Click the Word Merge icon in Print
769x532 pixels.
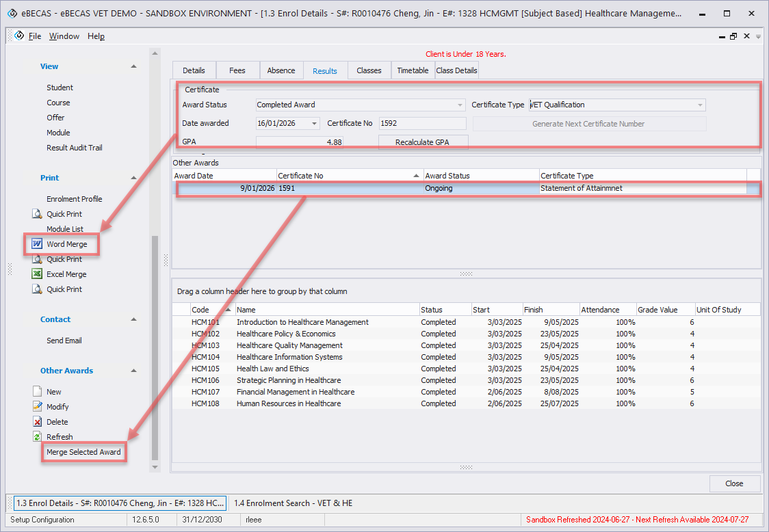click(x=38, y=244)
